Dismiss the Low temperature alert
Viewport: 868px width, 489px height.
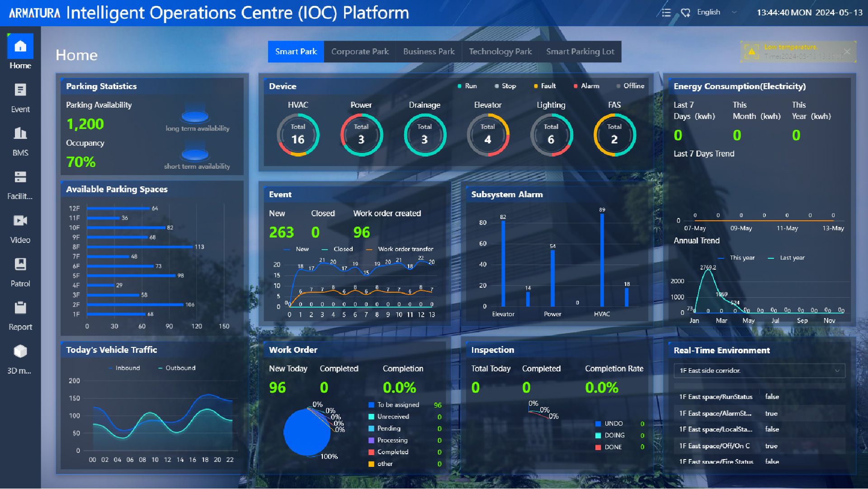tap(847, 52)
